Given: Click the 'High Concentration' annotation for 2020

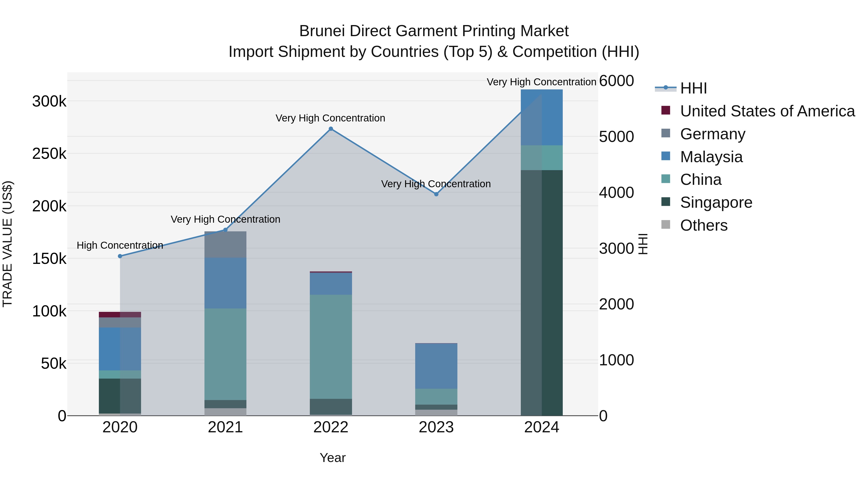Looking at the screenshot, I should point(120,246).
